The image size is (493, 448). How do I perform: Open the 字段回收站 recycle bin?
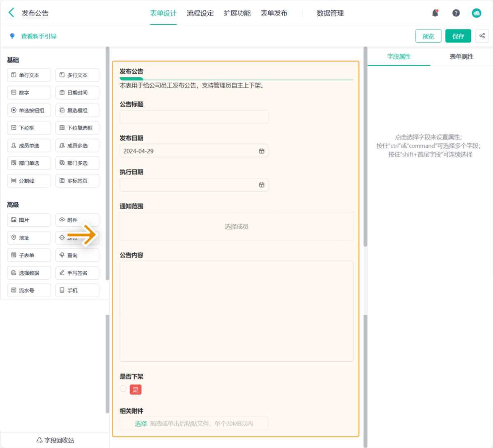[x=55, y=440]
